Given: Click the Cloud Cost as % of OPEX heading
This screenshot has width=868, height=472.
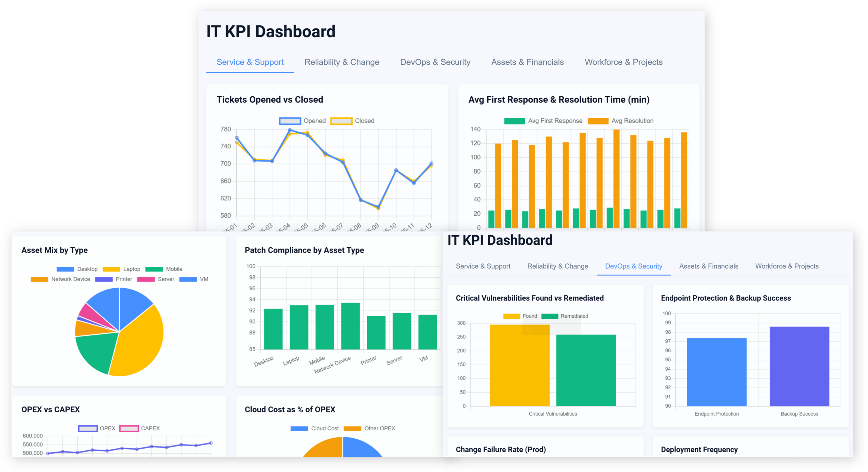Looking at the screenshot, I should click(290, 409).
